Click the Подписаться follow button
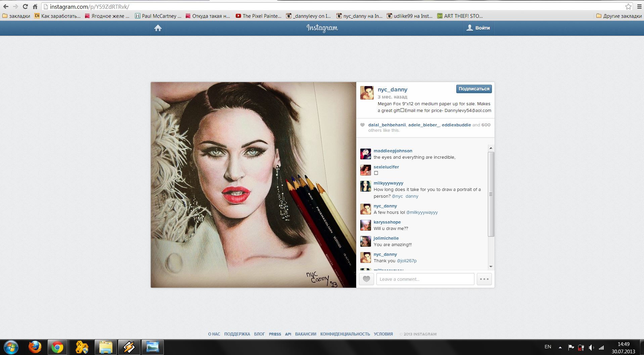The width and height of the screenshot is (644, 355). tap(474, 89)
